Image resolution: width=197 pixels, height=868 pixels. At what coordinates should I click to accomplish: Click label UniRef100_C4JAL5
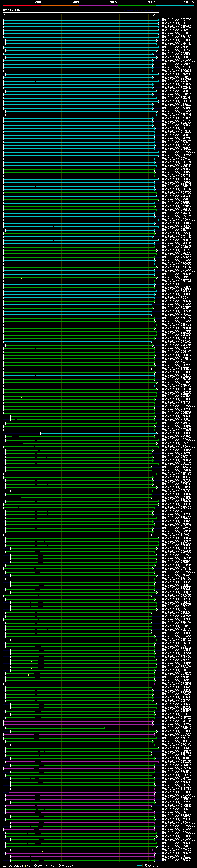tap(177, 104)
